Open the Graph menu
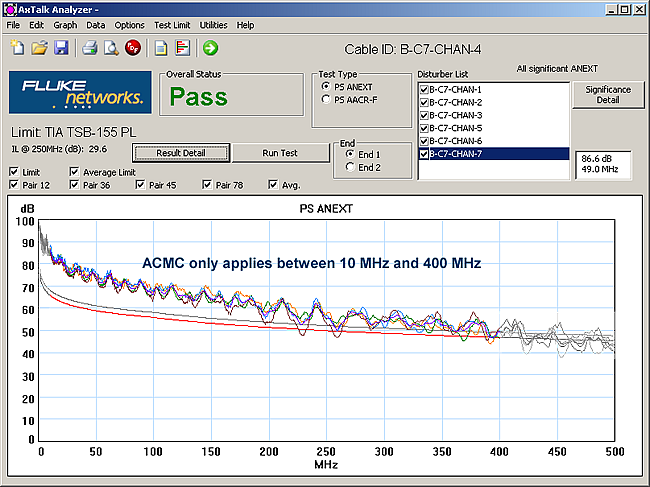Screen dimensions: 650x487 pos(65,25)
